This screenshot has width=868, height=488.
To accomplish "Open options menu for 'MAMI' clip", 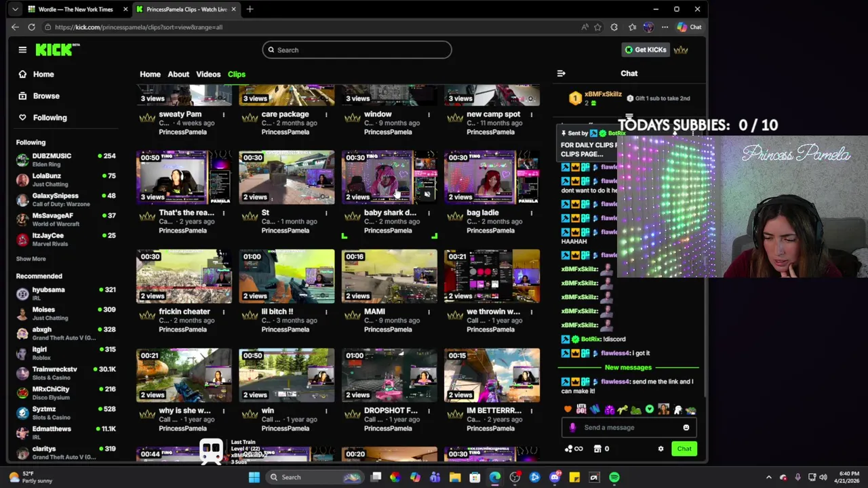I will coord(429,312).
